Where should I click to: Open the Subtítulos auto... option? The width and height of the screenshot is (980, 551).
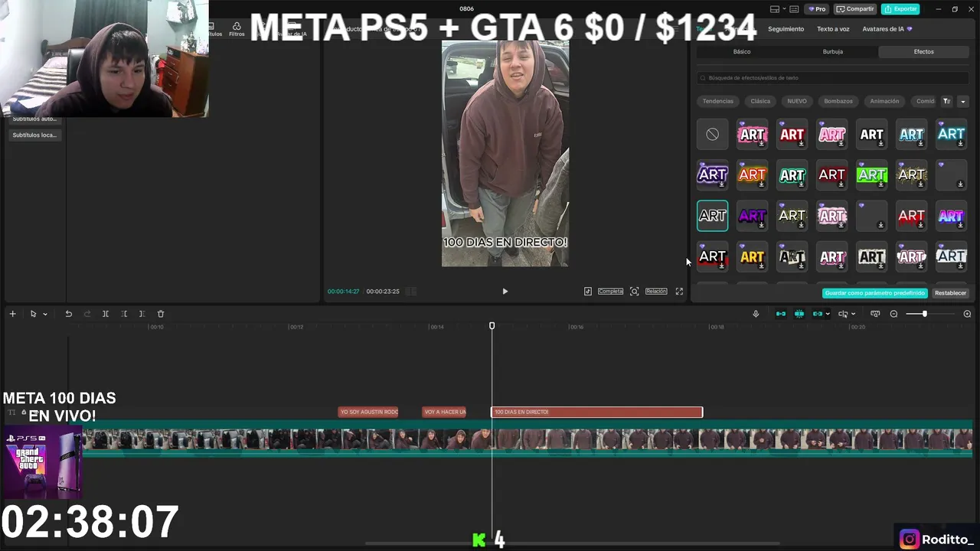click(34, 119)
